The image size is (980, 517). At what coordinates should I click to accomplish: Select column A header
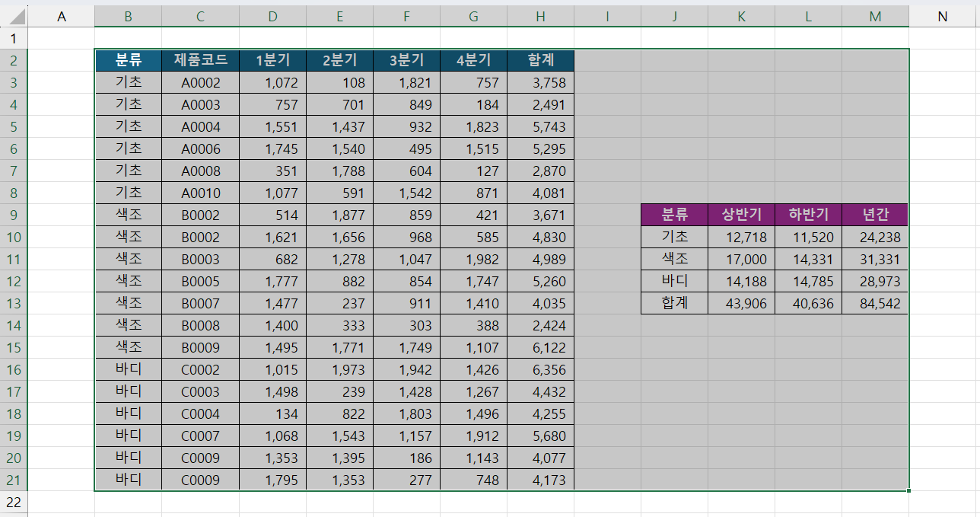click(x=62, y=16)
